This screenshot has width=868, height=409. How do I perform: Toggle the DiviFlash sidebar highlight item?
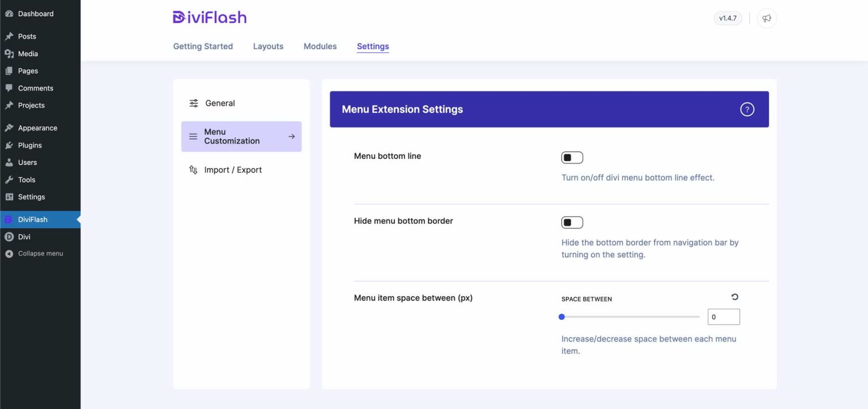point(32,219)
